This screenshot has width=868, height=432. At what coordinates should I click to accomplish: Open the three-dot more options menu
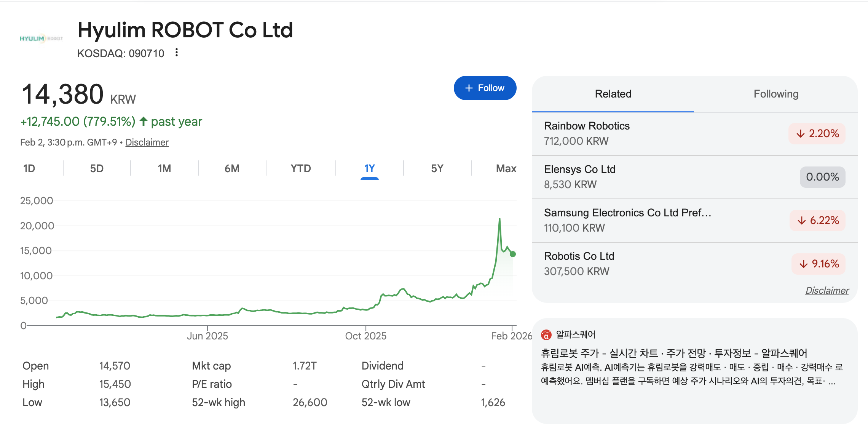tap(177, 53)
